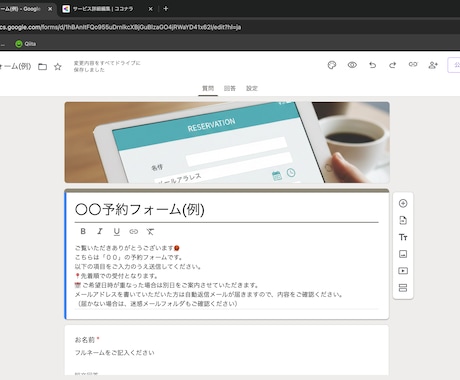Edit the form title 〇〇予約フォーム(例)
Viewport: 460px width, 380px height.
click(226, 210)
